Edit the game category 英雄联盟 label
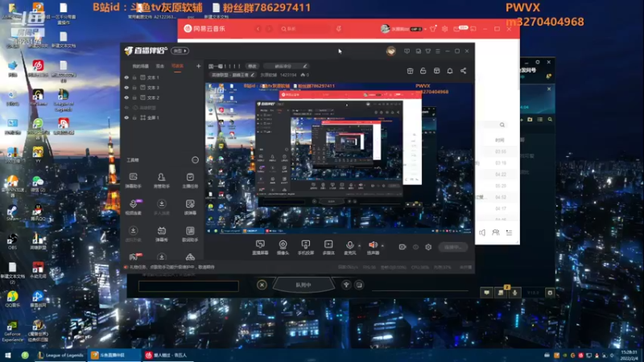The height and width of the screenshot is (362, 644). 233,75
